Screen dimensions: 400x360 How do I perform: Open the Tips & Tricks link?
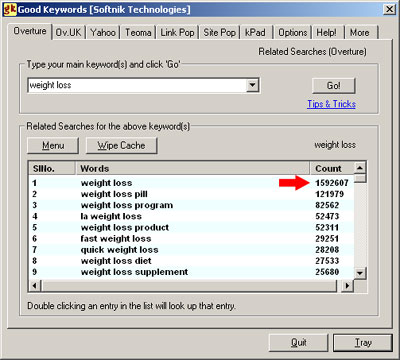coord(331,104)
